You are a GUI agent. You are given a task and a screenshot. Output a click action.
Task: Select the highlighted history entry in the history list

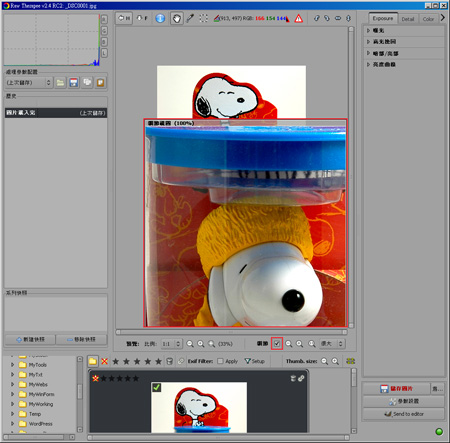[56, 113]
